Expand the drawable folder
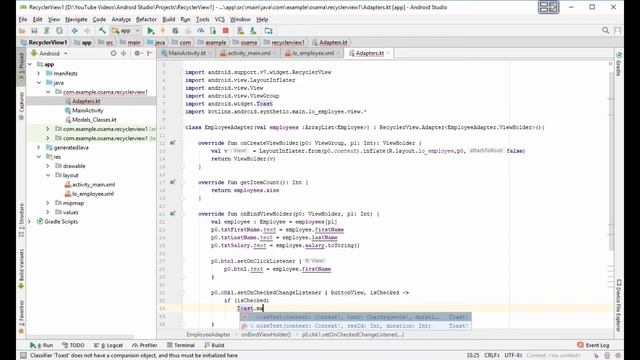Image resolution: width=640 pixels, height=360 pixels. (x=48, y=166)
